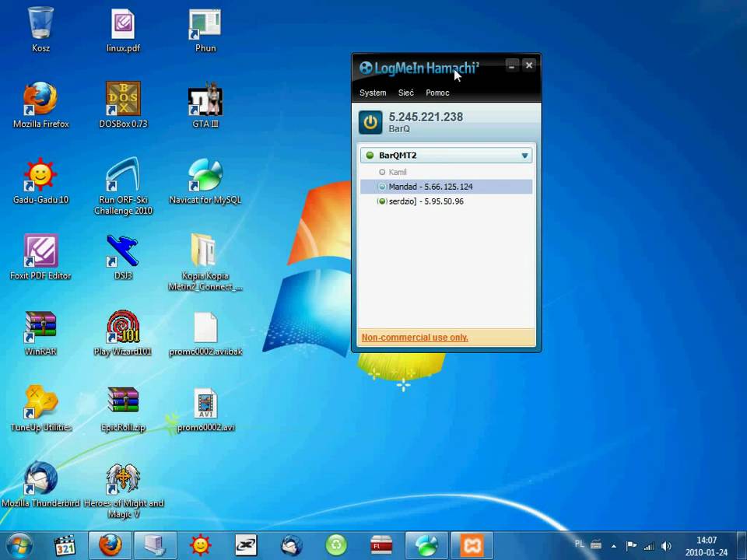The image size is (747, 560).
Task: Switch to Firefox in the taskbar
Action: click(110, 545)
